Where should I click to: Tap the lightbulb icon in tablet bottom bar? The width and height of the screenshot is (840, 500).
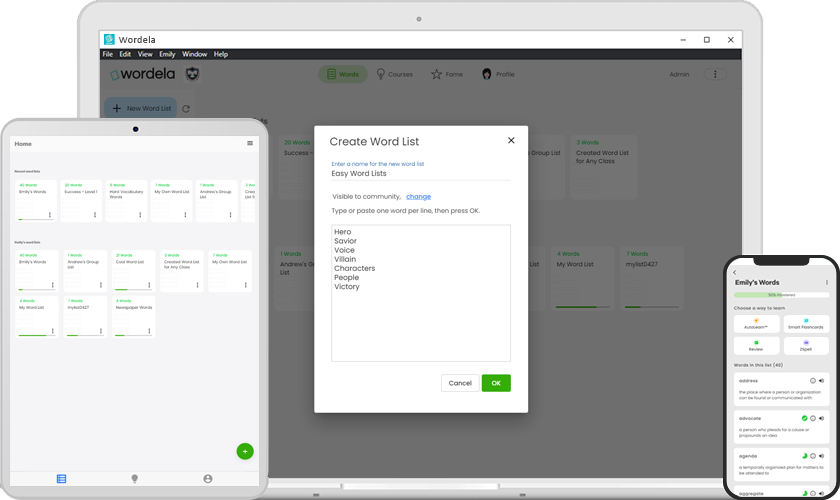pyautogui.click(x=135, y=479)
